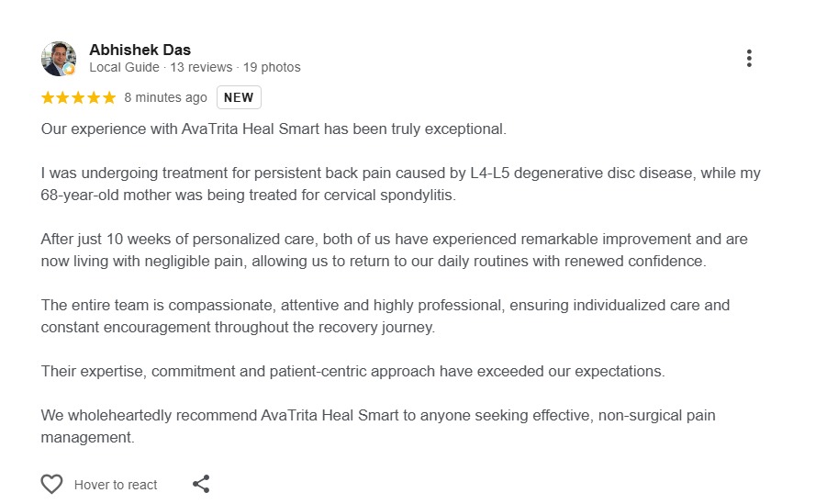Click the "8 minutes ago" timestamp

(166, 97)
